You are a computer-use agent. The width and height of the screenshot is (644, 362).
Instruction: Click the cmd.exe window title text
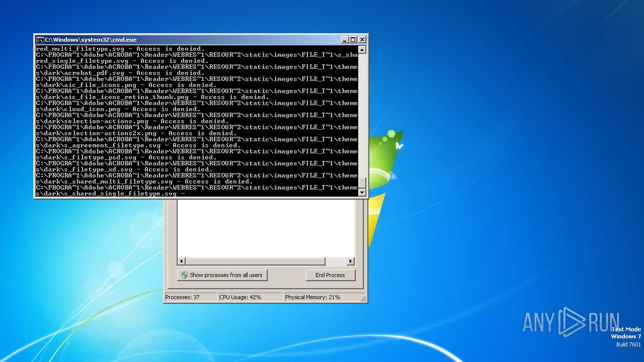click(91, 40)
